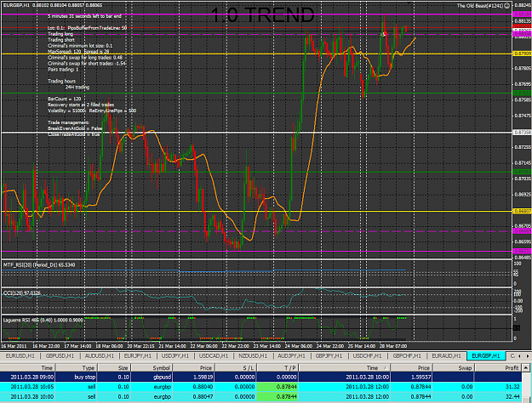The image size is (532, 403).
Task: Sort trades by the Symbol column header
Action: [152, 368]
